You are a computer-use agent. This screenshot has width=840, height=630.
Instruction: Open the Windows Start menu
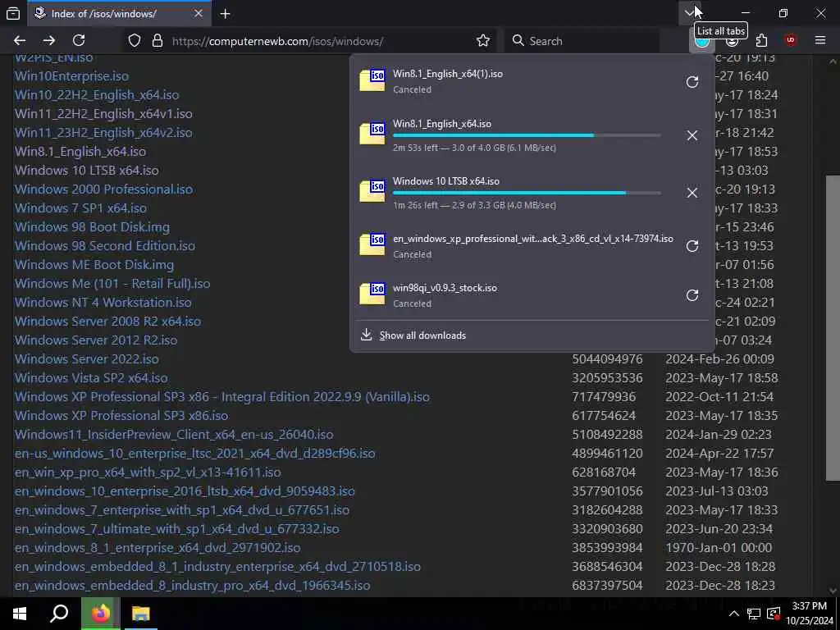(20, 614)
